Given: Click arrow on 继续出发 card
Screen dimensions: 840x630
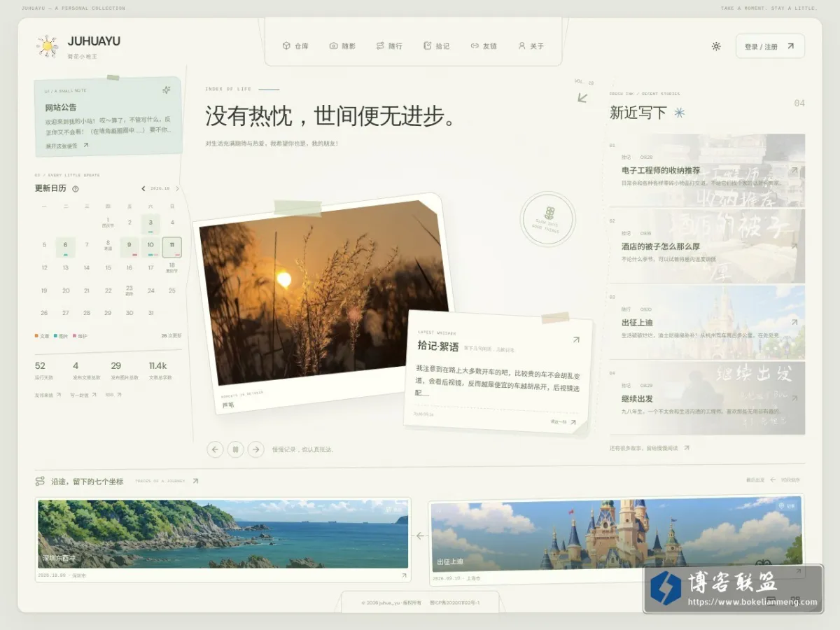Looking at the screenshot, I should click(x=794, y=398).
